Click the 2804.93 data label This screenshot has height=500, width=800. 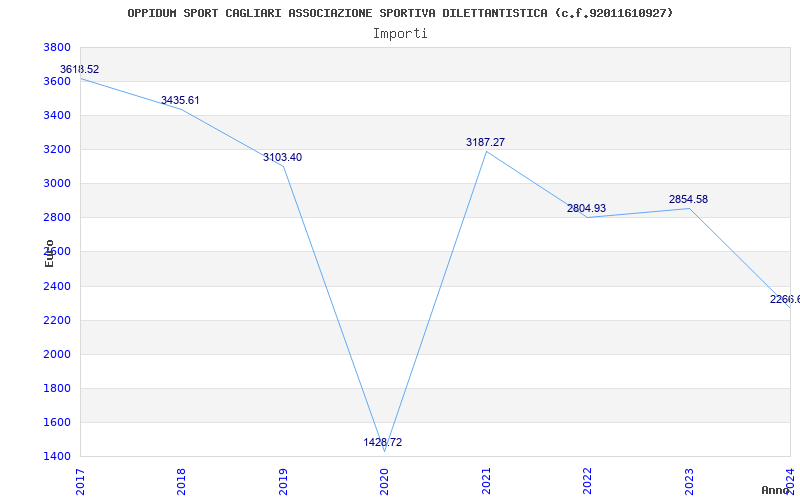(586, 208)
